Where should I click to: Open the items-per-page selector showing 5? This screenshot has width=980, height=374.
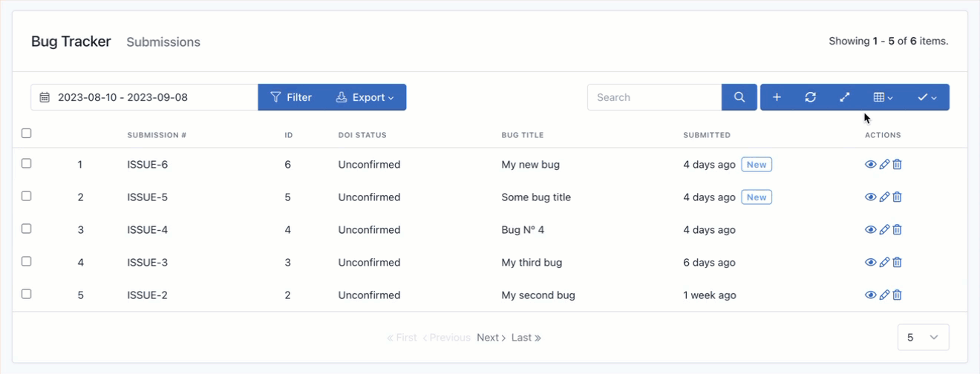[x=923, y=338]
